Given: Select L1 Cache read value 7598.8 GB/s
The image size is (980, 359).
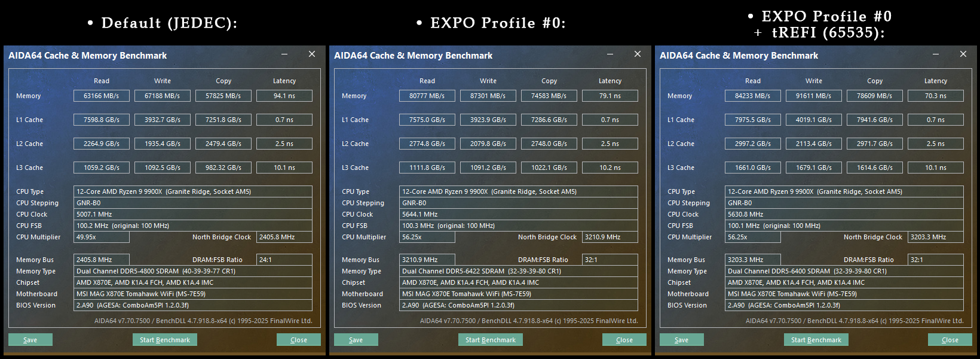Looking at the screenshot, I should pos(102,120).
